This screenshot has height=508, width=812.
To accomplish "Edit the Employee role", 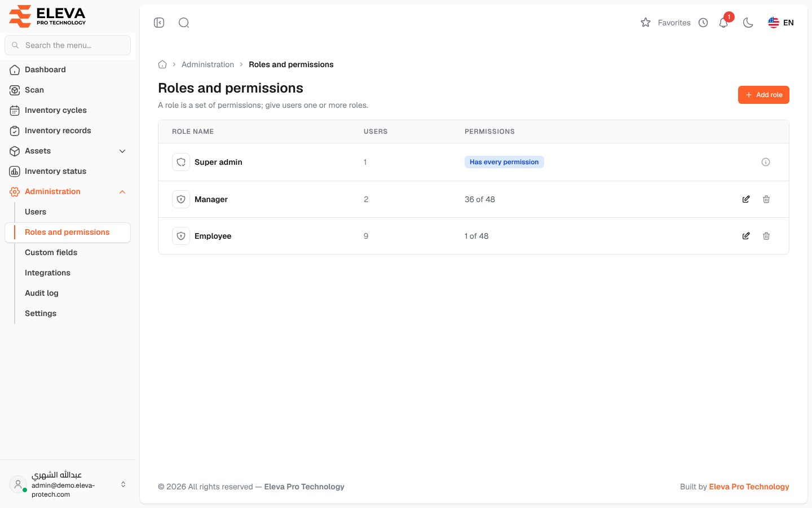I will [x=746, y=236].
